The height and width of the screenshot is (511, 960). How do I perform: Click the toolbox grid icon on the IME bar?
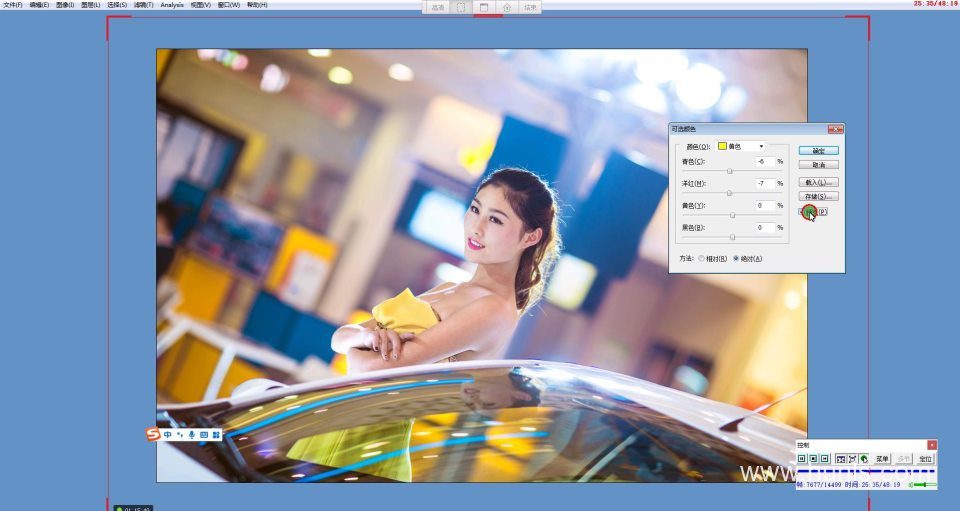click(216, 435)
